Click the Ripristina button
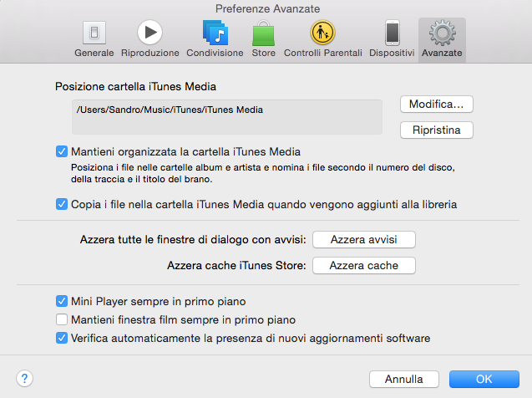 pos(436,130)
